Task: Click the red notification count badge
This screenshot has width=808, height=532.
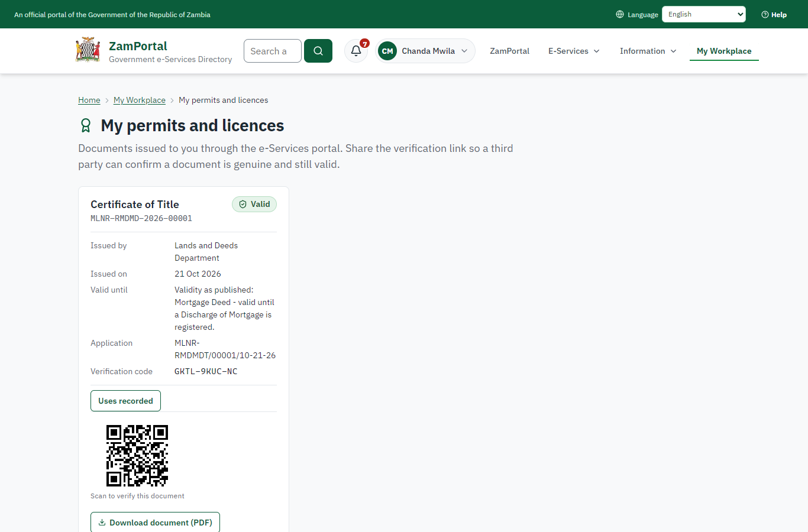Action: (x=365, y=43)
